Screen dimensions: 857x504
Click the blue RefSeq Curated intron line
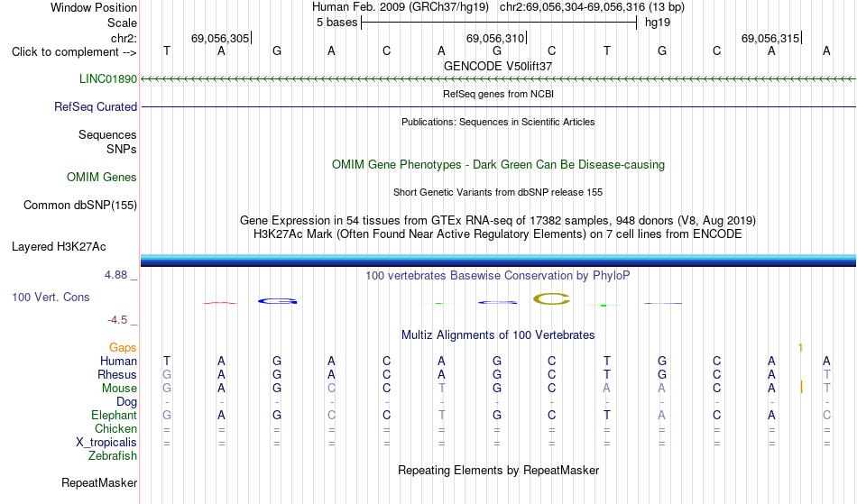pyautogui.click(x=498, y=106)
